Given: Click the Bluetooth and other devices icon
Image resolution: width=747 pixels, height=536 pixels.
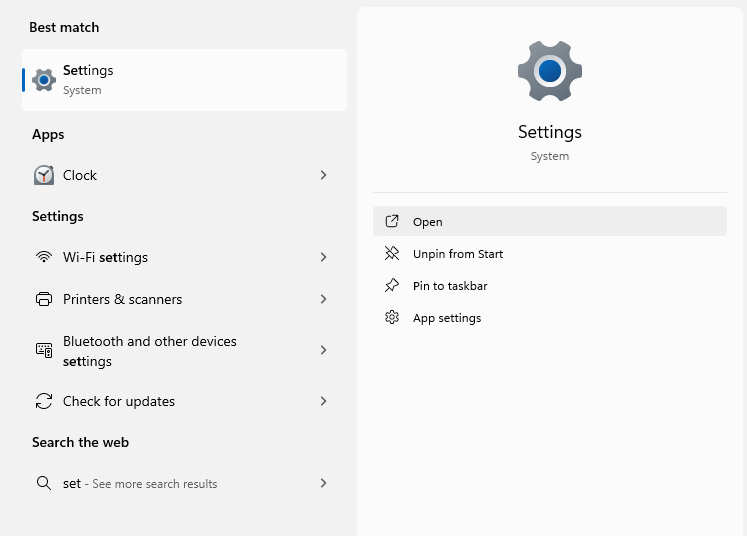Looking at the screenshot, I should [x=44, y=350].
